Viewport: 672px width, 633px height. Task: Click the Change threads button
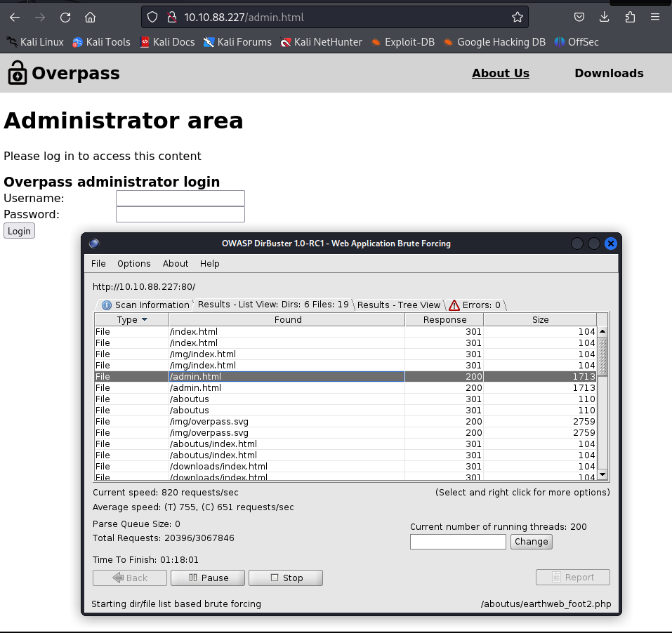(x=532, y=542)
